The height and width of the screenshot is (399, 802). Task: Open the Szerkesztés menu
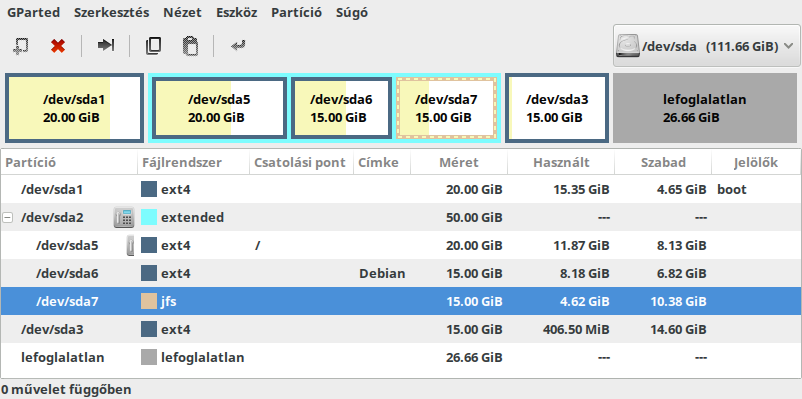coord(112,13)
